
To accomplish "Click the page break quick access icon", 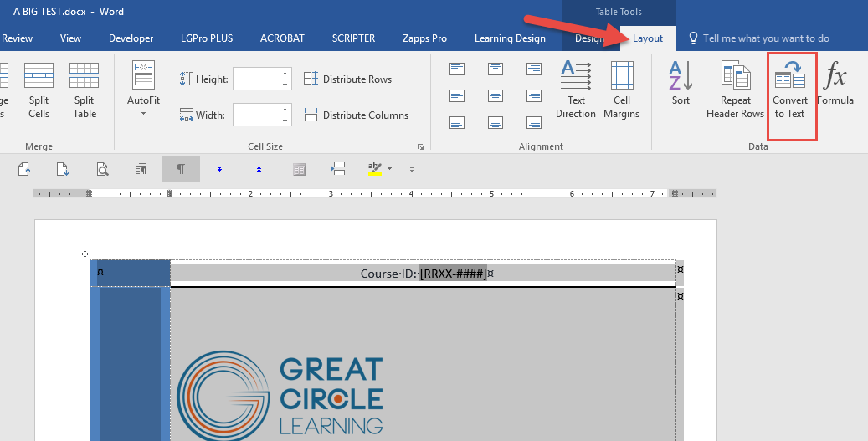I will [x=338, y=169].
